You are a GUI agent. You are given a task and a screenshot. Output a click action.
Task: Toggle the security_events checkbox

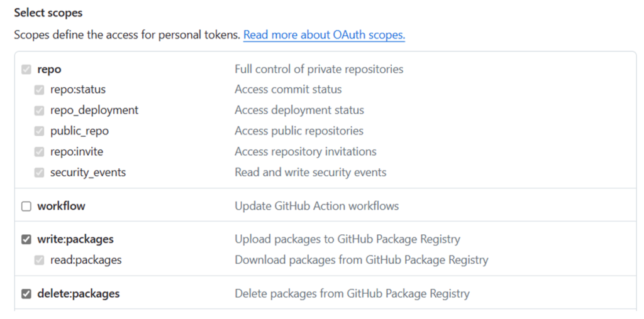(x=40, y=173)
